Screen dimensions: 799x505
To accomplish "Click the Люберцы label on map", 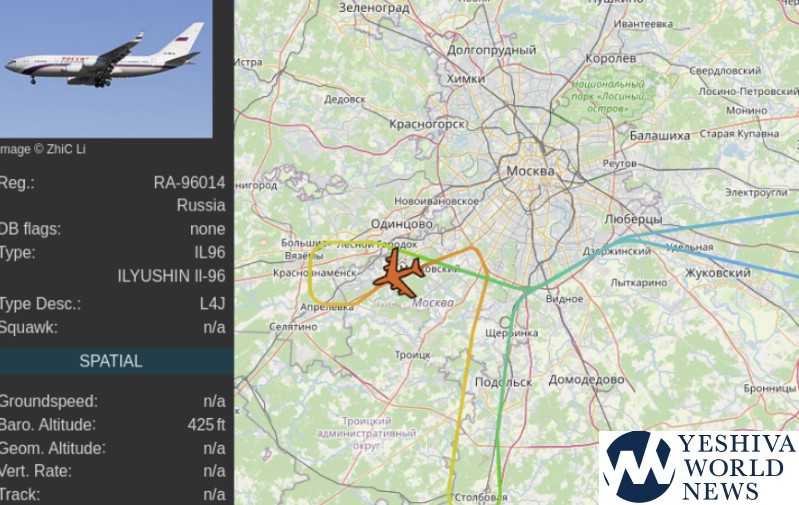I will 633,220.
